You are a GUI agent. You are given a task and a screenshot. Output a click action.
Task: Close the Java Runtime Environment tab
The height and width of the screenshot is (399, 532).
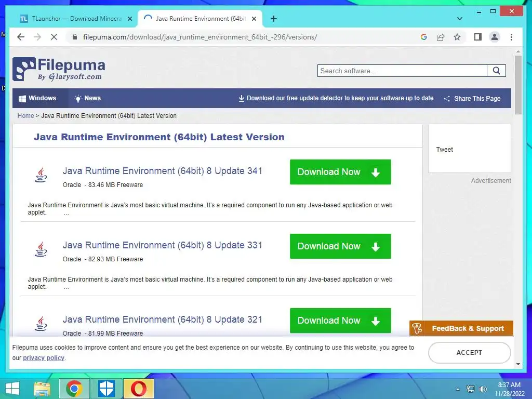point(254,19)
